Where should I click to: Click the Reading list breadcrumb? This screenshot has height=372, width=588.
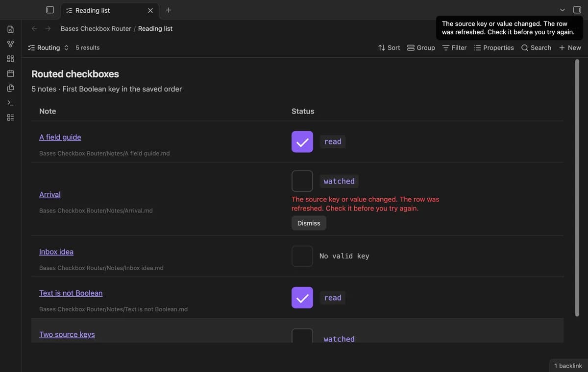pos(155,28)
